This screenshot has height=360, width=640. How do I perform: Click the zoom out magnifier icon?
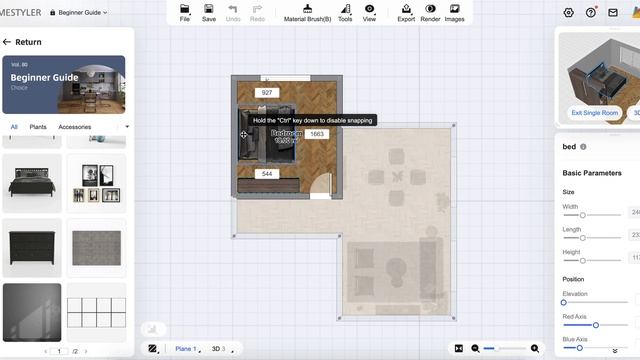476,348
